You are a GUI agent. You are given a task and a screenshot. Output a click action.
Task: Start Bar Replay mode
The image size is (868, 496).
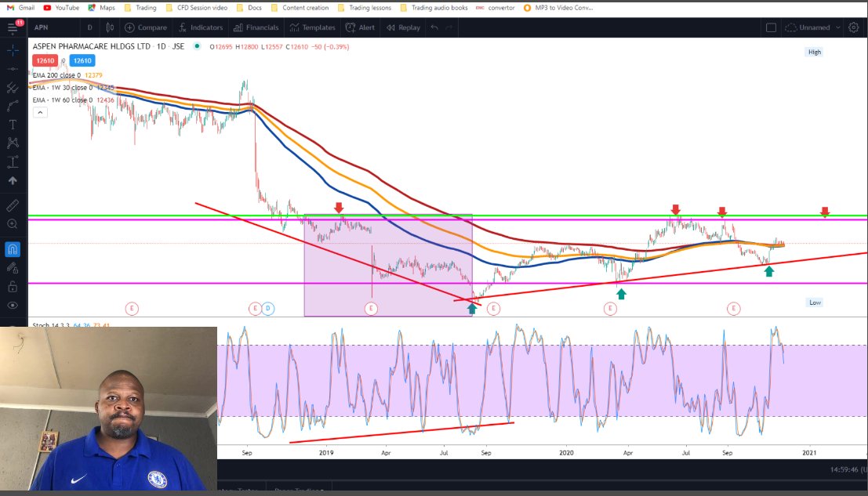[403, 27]
